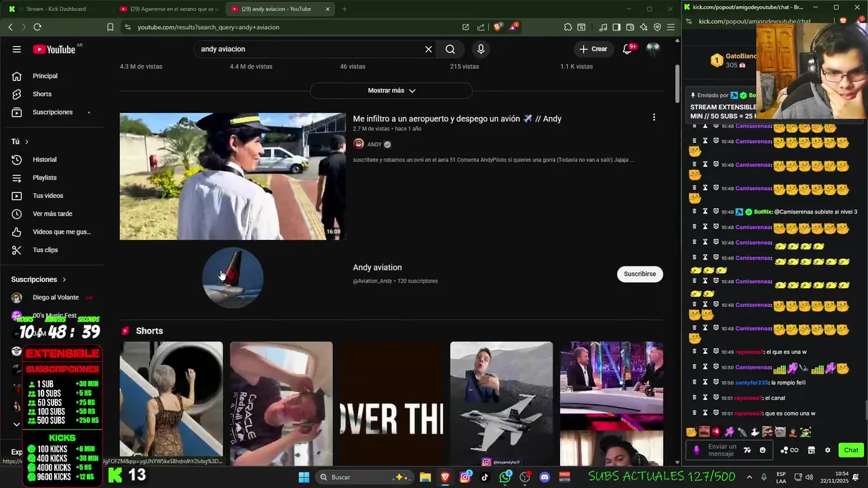
Task: Open File Explorer from taskbar
Action: pyautogui.click(x=425, y=477)
